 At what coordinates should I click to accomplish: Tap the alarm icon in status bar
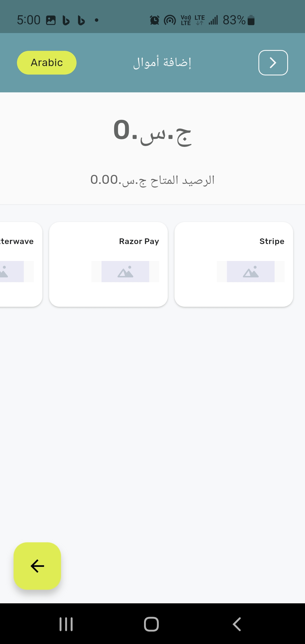coord(154,20)
